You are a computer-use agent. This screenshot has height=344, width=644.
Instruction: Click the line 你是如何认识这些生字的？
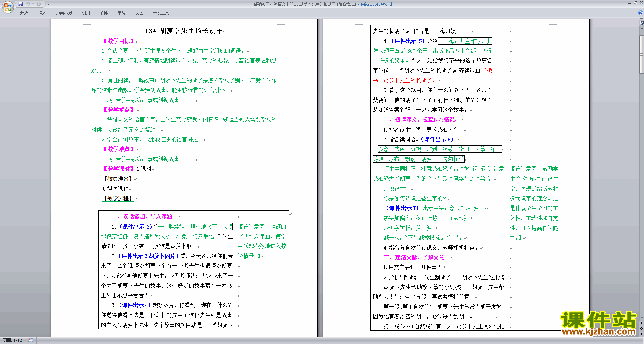[415, 198]
